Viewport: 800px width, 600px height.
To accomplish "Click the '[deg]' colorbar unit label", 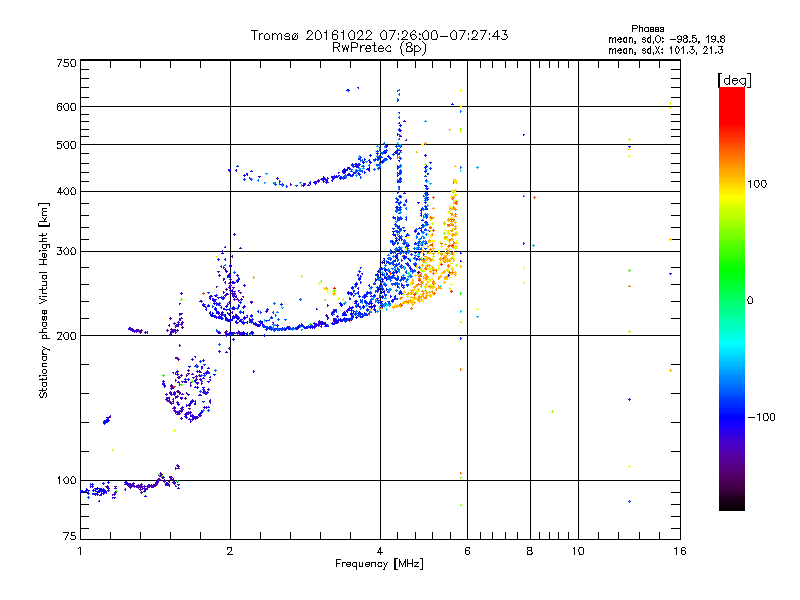I will [x=734, y=80].
